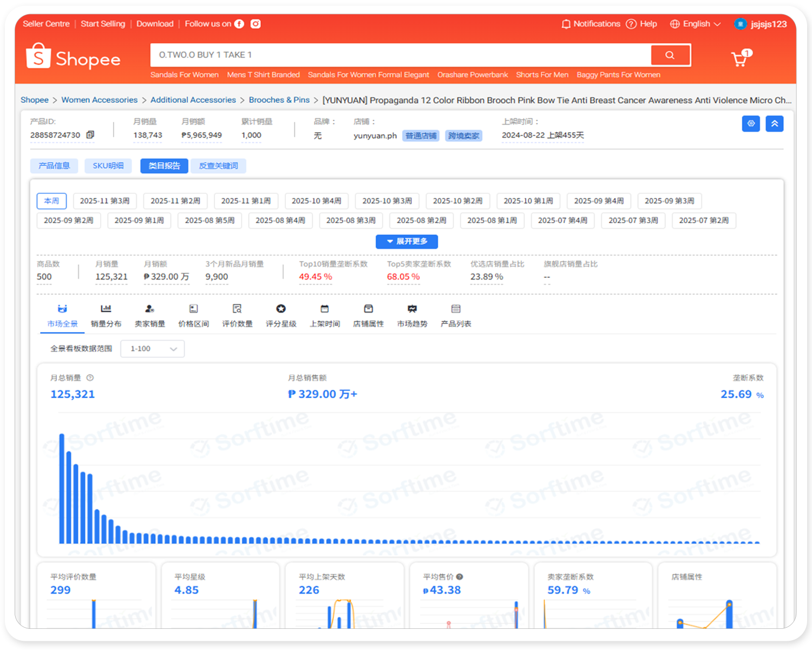Screen dimensions: 812x650
Task: Click the blue eye view icon
Action: coord(751,123)
